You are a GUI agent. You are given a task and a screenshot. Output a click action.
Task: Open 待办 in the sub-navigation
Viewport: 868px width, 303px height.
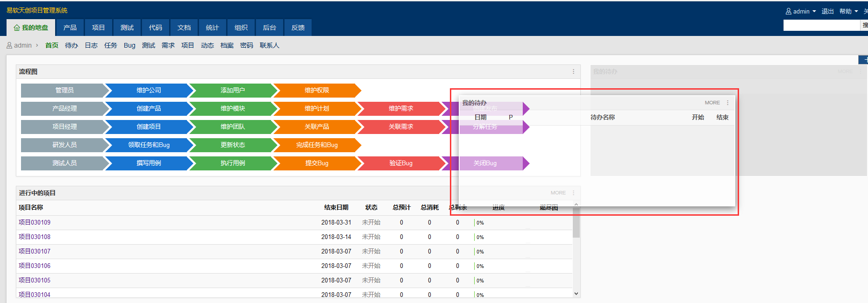71,45
